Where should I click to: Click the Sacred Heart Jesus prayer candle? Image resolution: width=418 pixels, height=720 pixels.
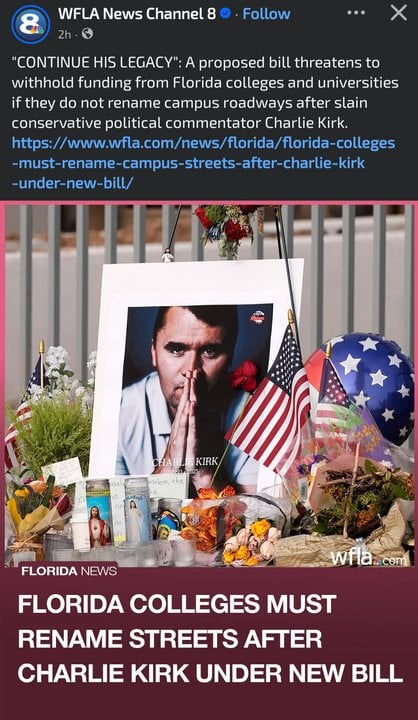(99, 513)
